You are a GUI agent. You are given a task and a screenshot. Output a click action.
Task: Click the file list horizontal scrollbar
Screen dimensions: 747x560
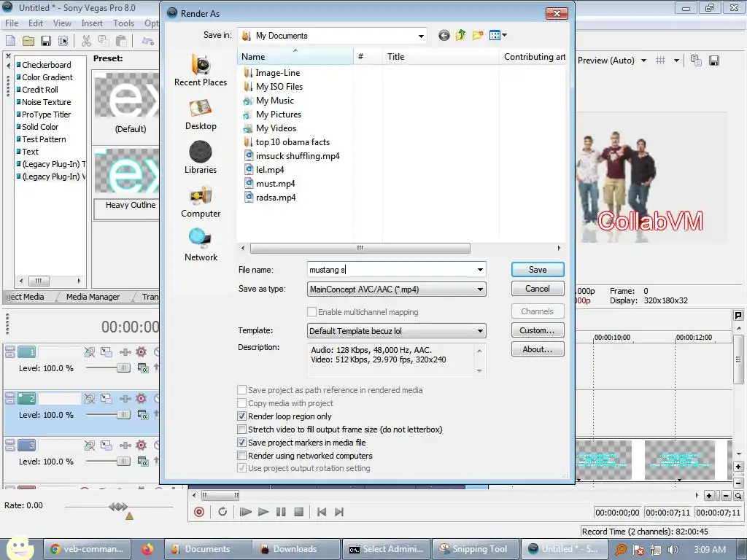[x=360, y=248]
